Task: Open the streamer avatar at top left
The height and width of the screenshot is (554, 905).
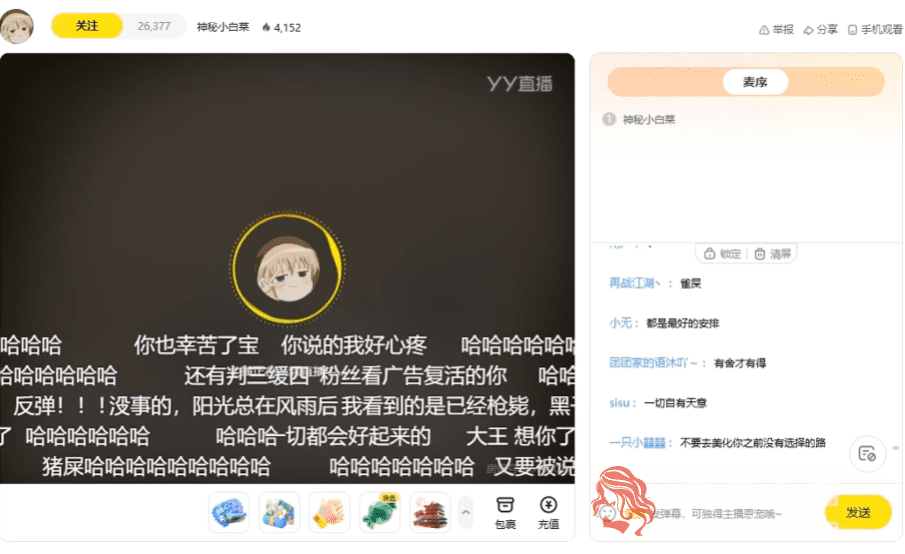Action: [17, 26]
